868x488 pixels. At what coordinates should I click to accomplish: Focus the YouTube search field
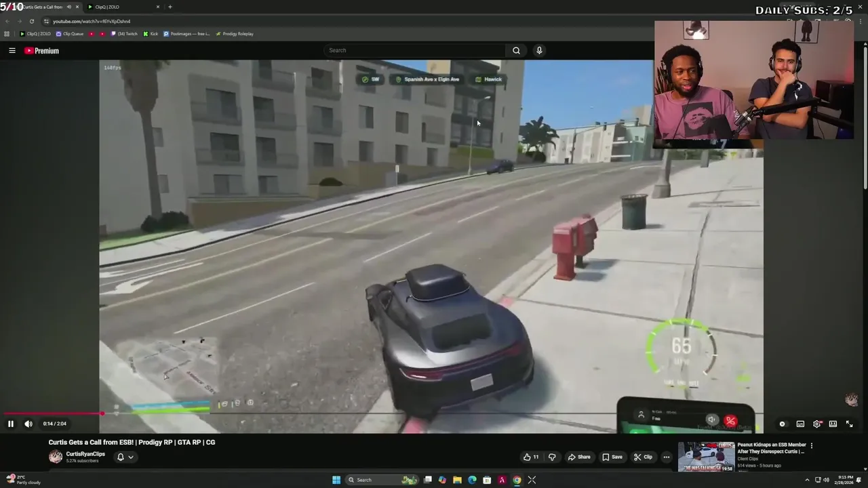pyautogui.click(x=415, y=50)
